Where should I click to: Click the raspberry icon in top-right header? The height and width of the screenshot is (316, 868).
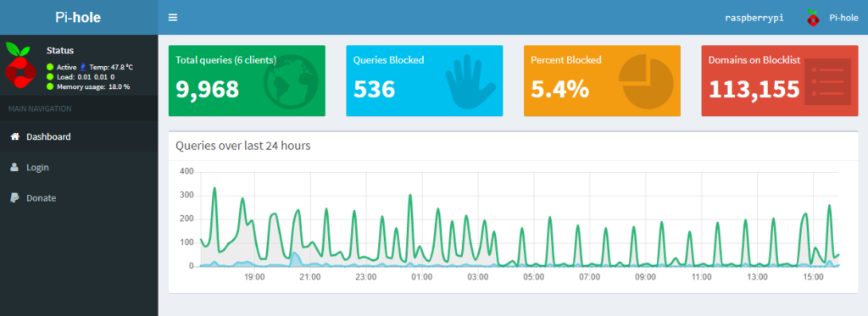pyautogui.click(x=812, y=18)
